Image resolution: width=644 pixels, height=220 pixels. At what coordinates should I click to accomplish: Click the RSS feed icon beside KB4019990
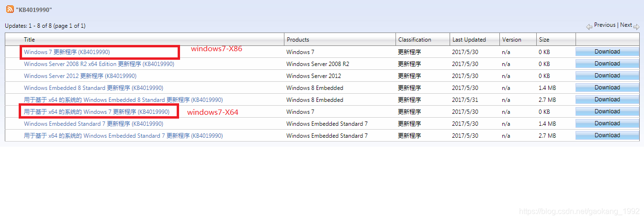click(x=10, y=9)
